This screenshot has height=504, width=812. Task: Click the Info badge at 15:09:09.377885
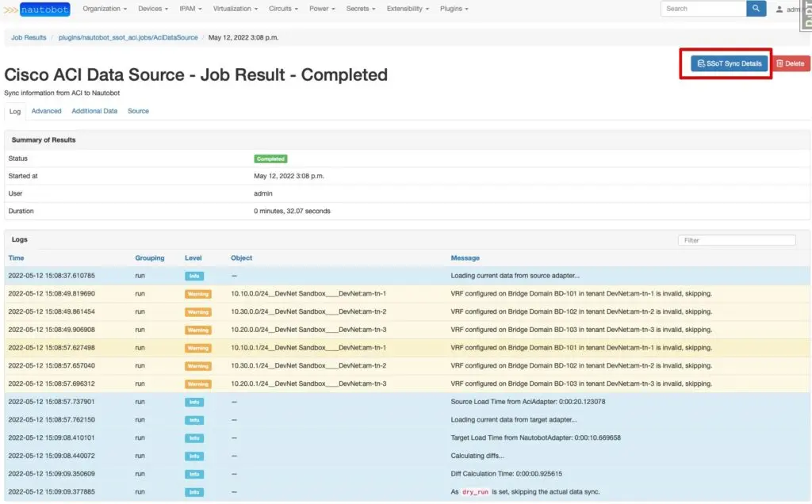click(194, 492)
